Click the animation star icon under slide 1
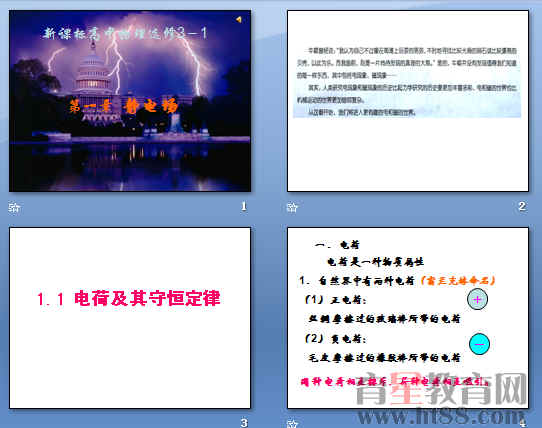Viewport: 542px width, 428px height. (14, 207)
